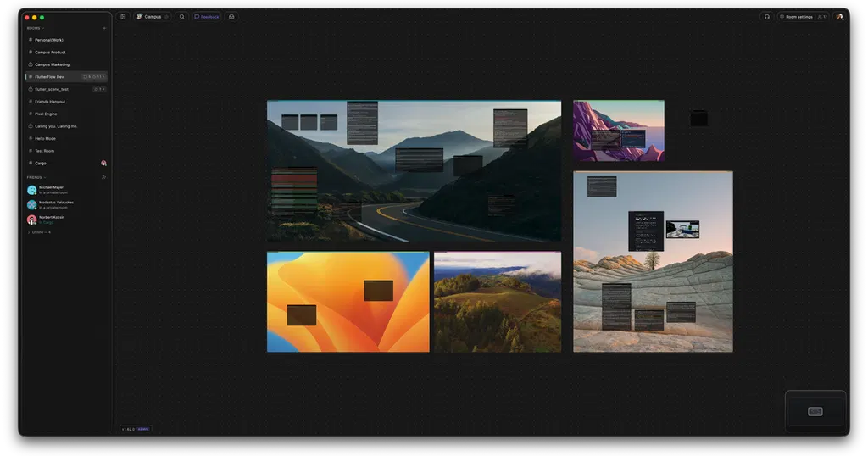Screen dimensions: 868x456
Task: Add a new room with plus icon
Action: coord(104,28)
